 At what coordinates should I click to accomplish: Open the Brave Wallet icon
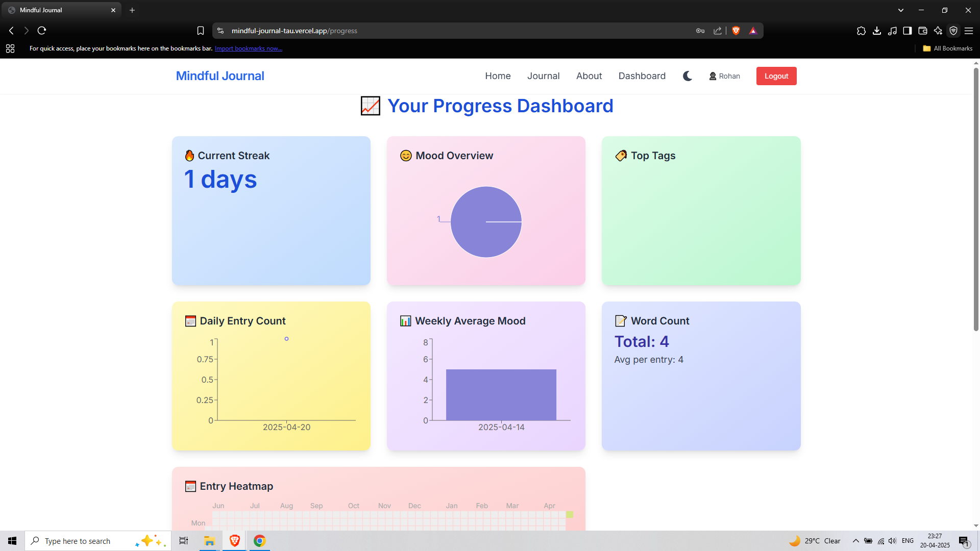pos(922,31)
